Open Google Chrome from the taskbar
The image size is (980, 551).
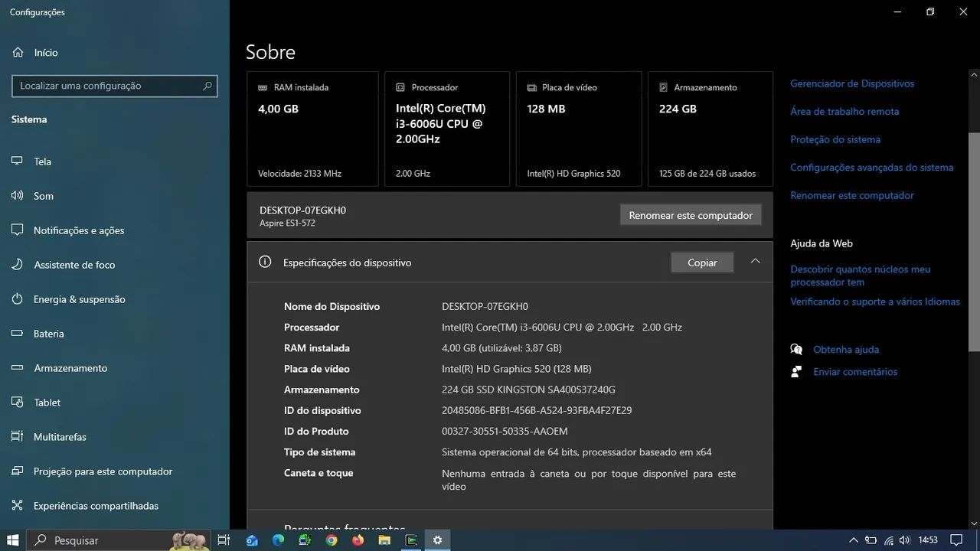point(332,540)
